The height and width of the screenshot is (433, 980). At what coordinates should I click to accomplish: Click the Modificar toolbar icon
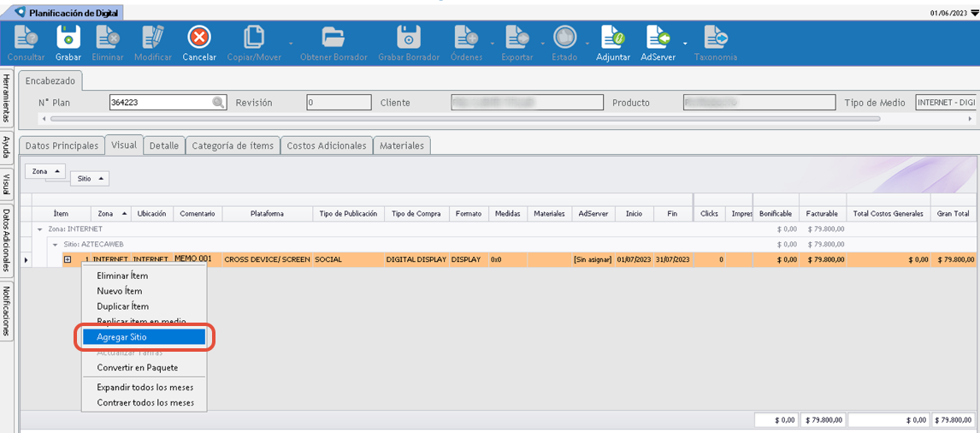tap(152, 39)
